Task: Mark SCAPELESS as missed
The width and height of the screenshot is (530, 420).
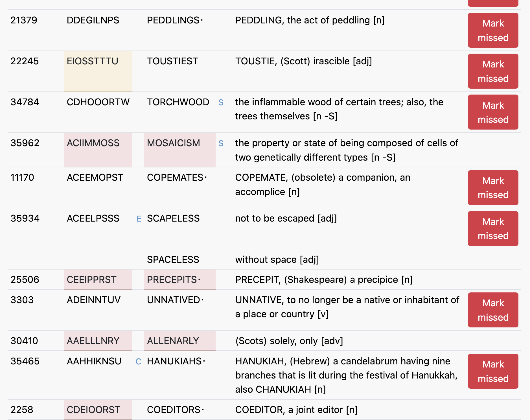Action: (x=493, y=229)
